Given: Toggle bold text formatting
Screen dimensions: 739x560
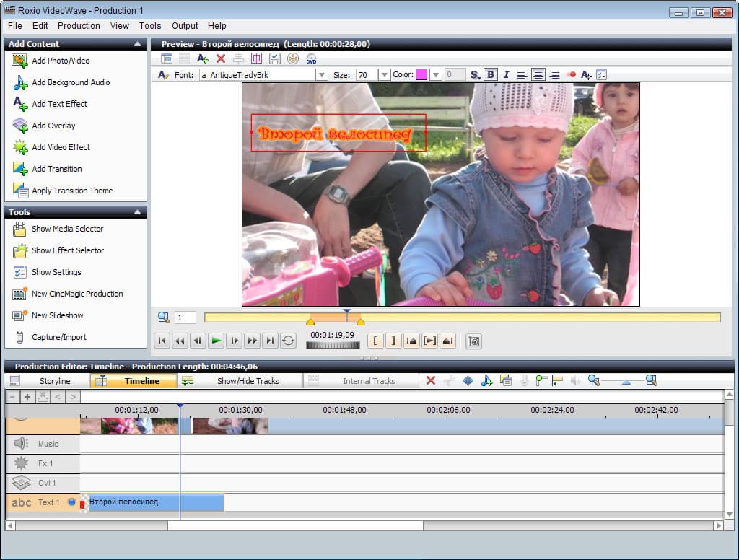Looking at the screenshot, I should click(x=491, y=74).
